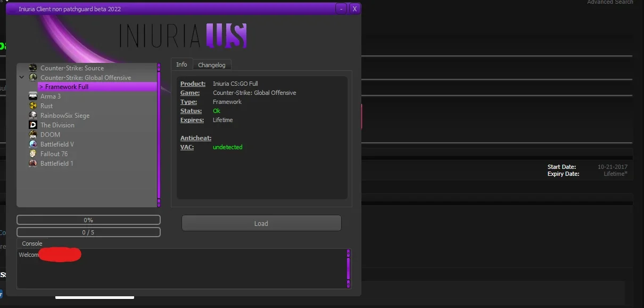The image size is (644, 308).
Task: Choose the Battlefield V icon
Action: [x=33, y=144]
